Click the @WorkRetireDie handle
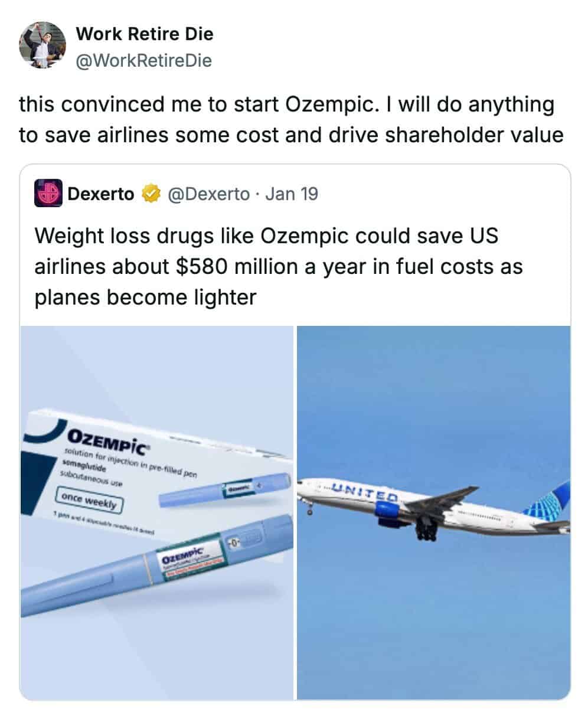 [x=143, y=60]
